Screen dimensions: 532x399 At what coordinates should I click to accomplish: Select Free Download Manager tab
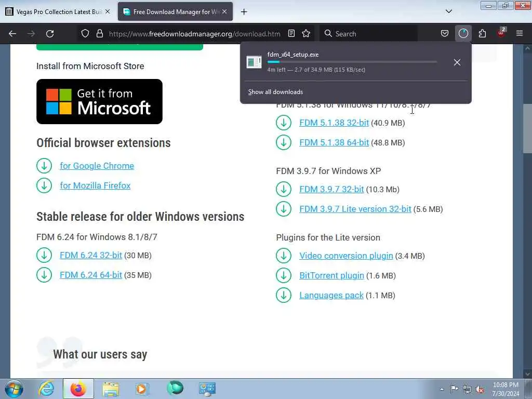coord(175,11)
